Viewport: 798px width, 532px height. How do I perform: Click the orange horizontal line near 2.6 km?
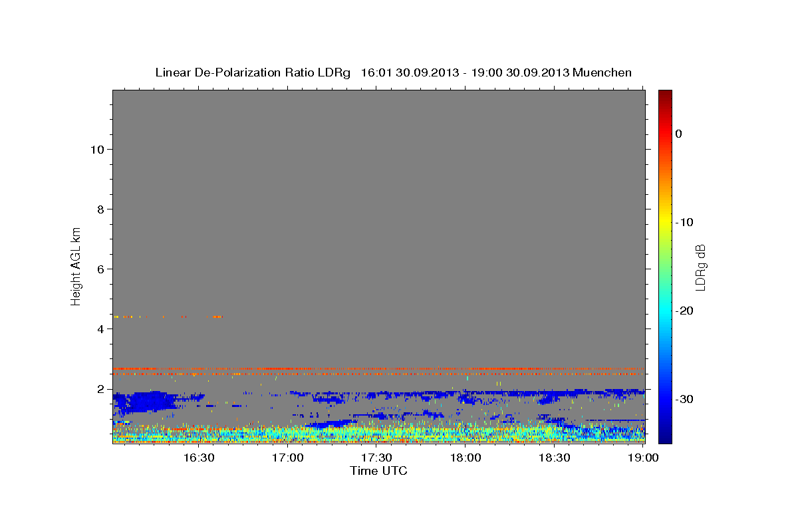[378, 368]
